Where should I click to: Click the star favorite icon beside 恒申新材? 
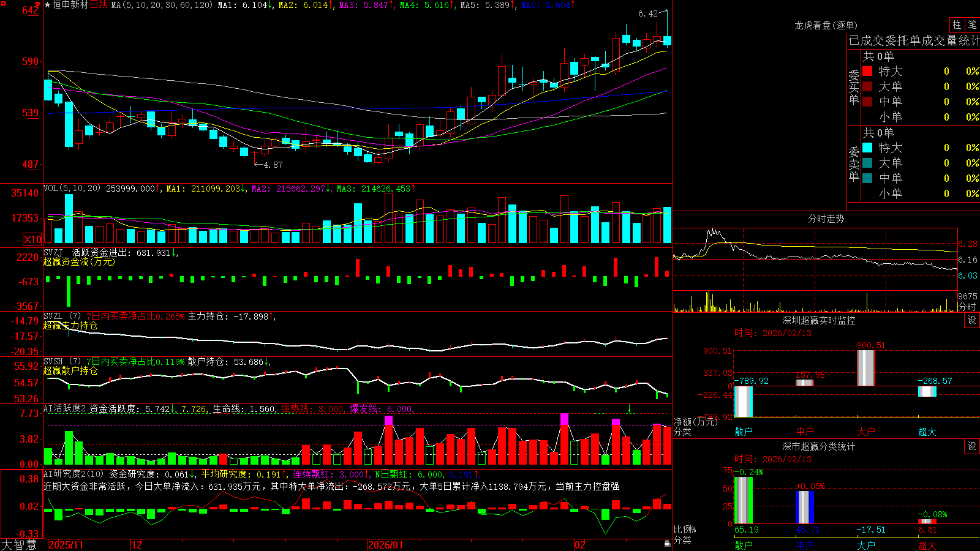(48, 5)
